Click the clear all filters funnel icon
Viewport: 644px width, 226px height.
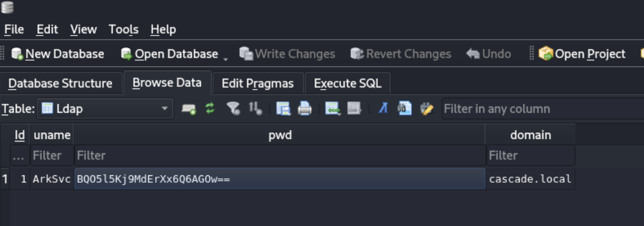233,109
